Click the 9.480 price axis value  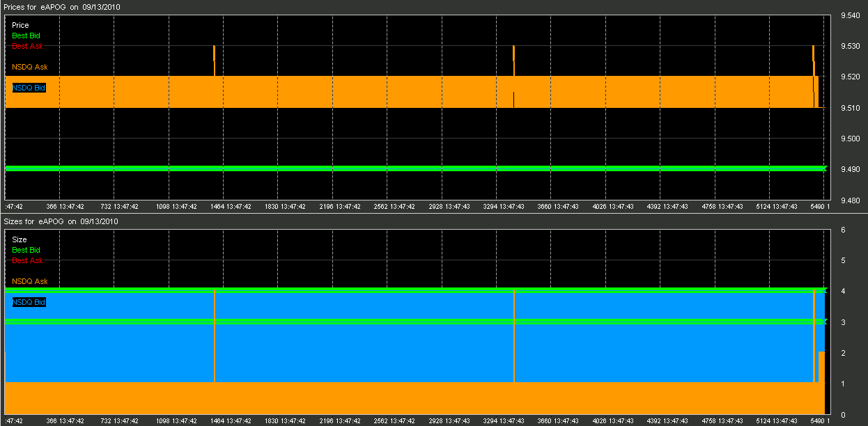(851, 200)
